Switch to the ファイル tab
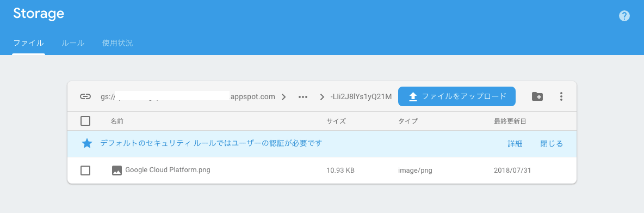The width and height of the screenshot is (644, 213). pyautogui.click(x=28, y=43)
